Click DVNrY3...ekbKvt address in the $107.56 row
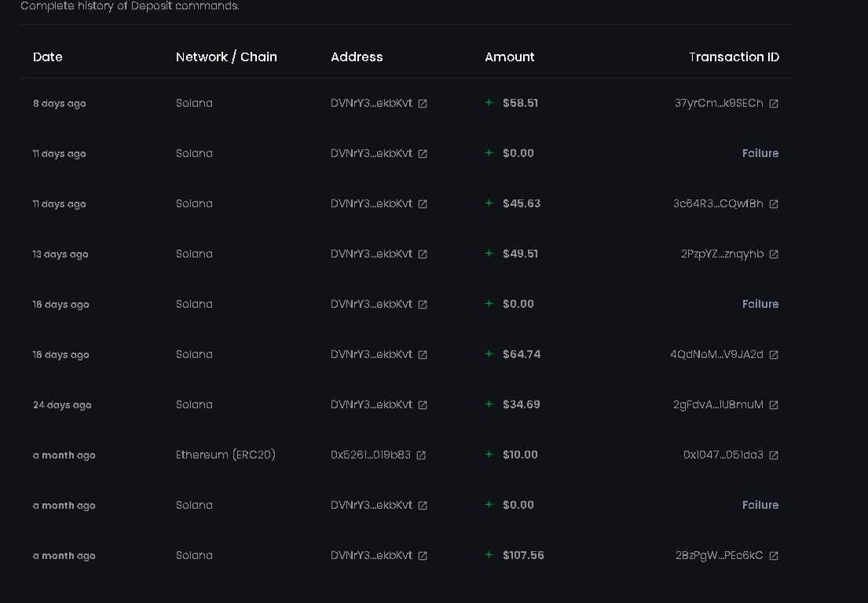The width and height of the screenshot is (868, 603). point(372,555)
